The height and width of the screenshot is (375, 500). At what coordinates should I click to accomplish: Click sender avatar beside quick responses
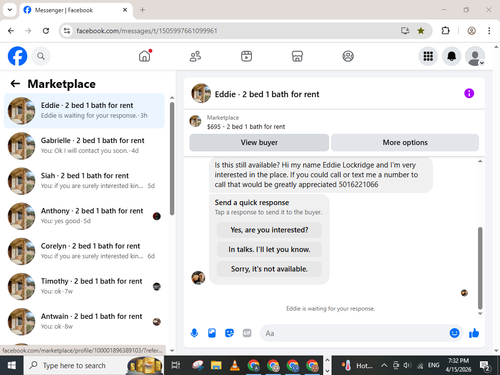pyautogui.click(x=198, y=277)
